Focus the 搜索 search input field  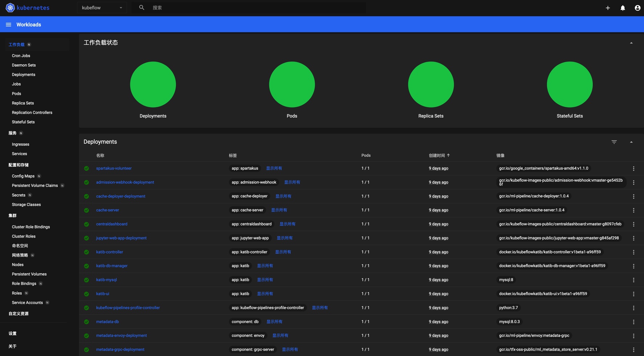coord(258,8)
